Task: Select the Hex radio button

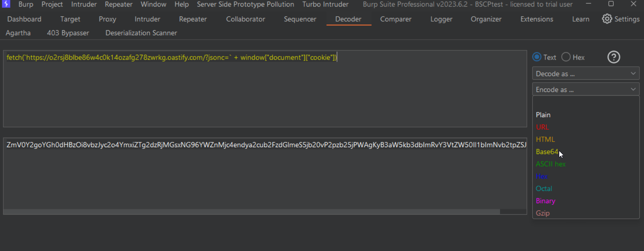Action: pos(566,57)
